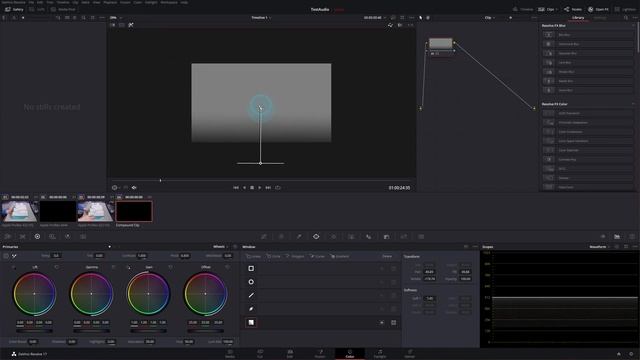Toggle the Nodes editor panel

(x=573, y=9)
